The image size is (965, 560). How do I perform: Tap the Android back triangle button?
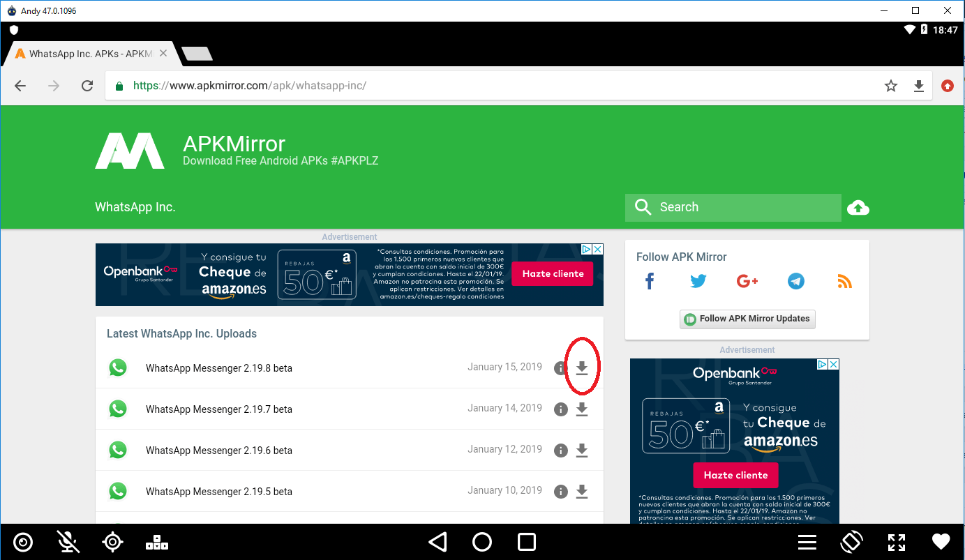[437, 542]
